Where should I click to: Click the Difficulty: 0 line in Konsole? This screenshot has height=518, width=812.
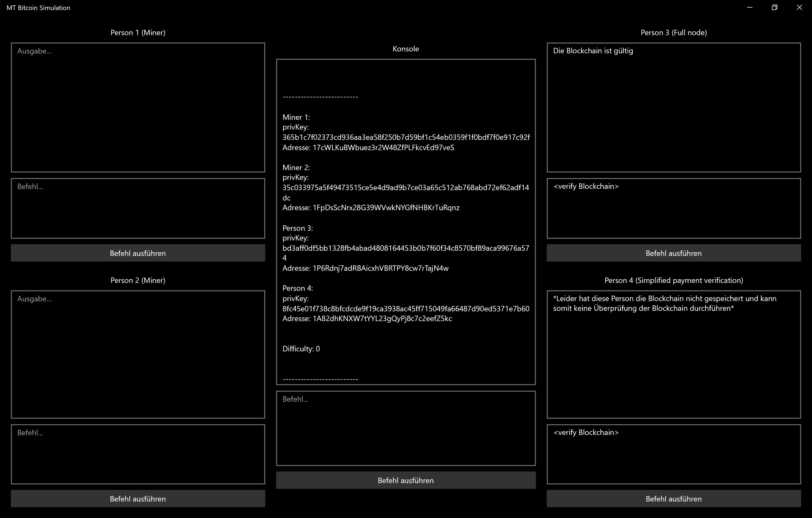point(301,349)
